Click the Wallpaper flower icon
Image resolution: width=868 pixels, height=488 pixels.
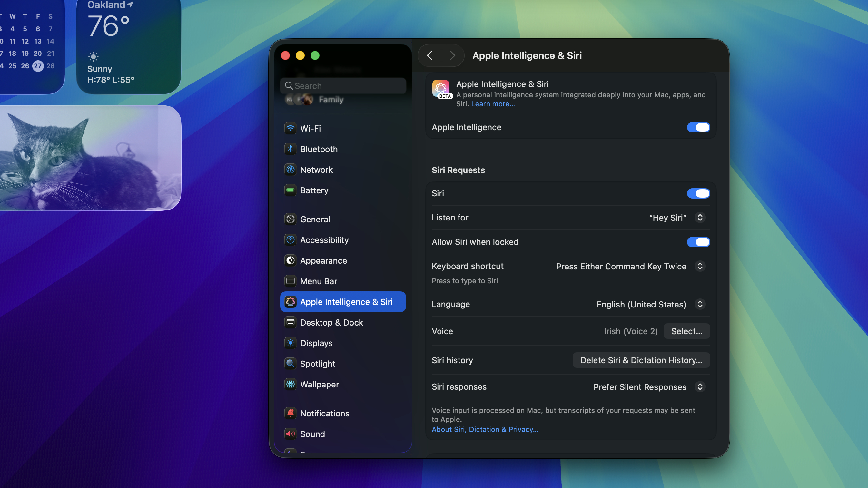pyautogui.click(x=290, y=384)
